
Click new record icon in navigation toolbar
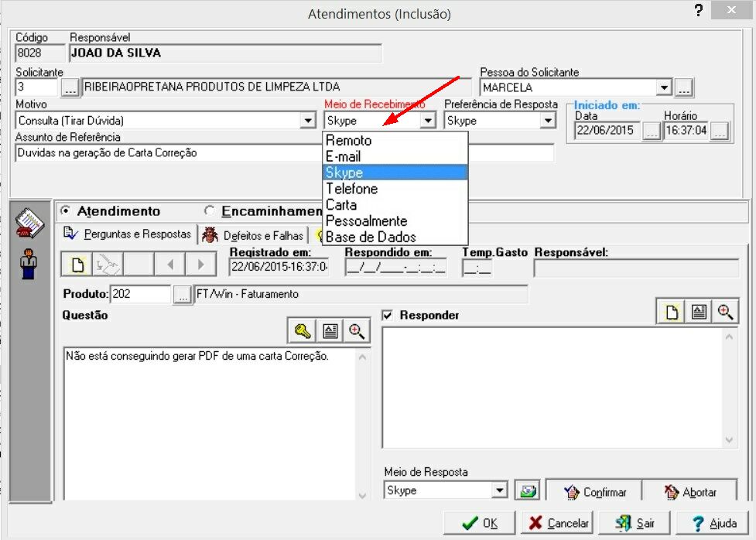(77, 265)
